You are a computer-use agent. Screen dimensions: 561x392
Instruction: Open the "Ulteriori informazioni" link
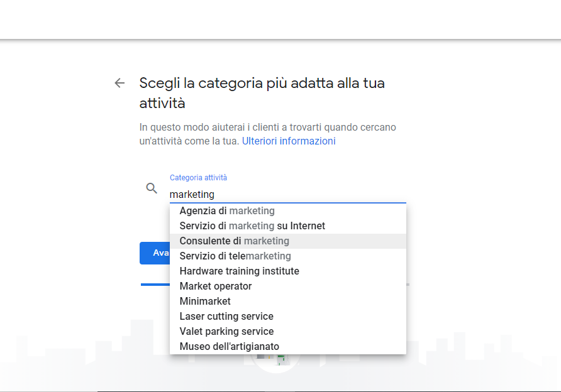pyautogui.click(x=289, y=141)
